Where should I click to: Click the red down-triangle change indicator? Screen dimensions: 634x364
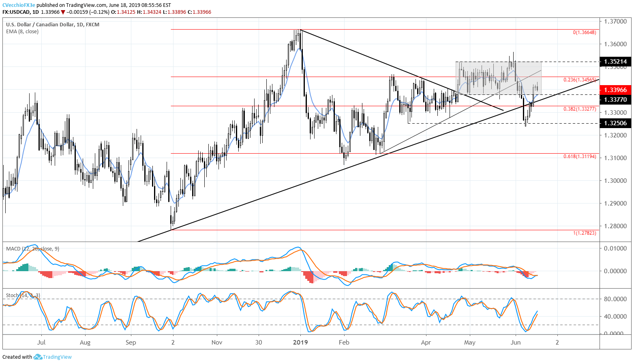(63, 12)
